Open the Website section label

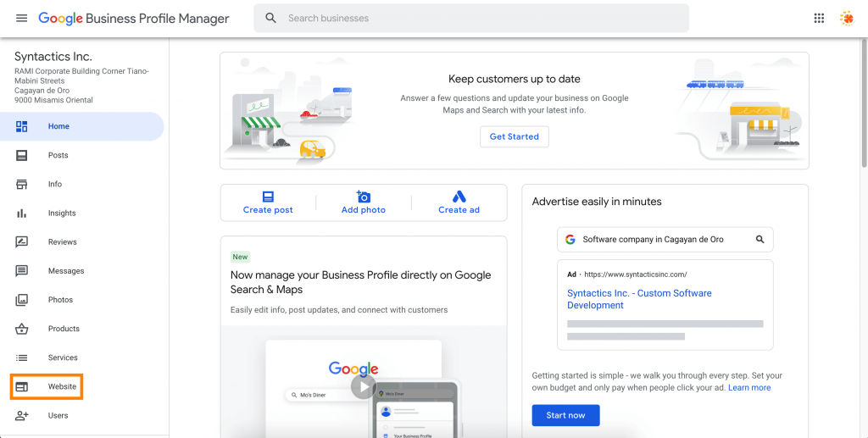pos(62,386)
